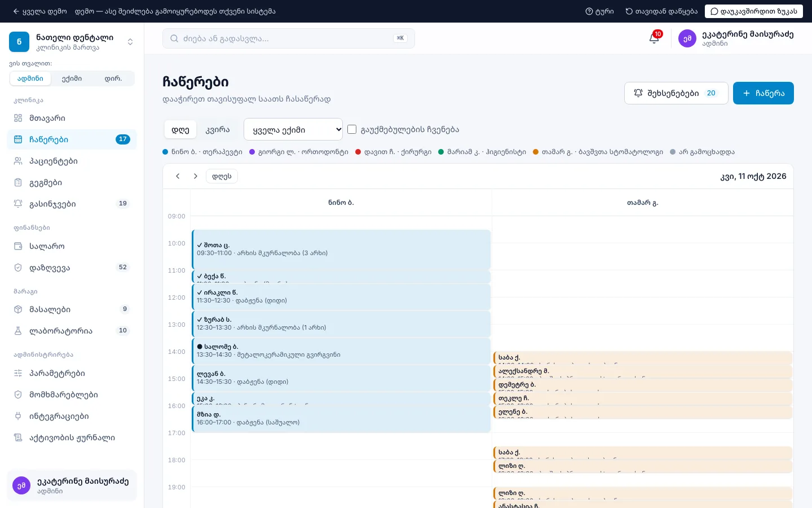
Task: Click the blue ნინო ბ. legend dot
Action: pos(165,152)
